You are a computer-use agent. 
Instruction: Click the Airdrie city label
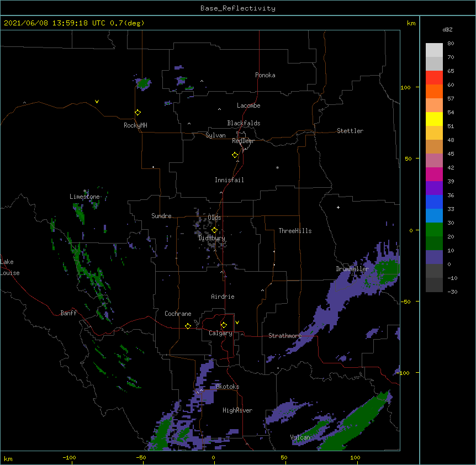click(x=223, y=297)
